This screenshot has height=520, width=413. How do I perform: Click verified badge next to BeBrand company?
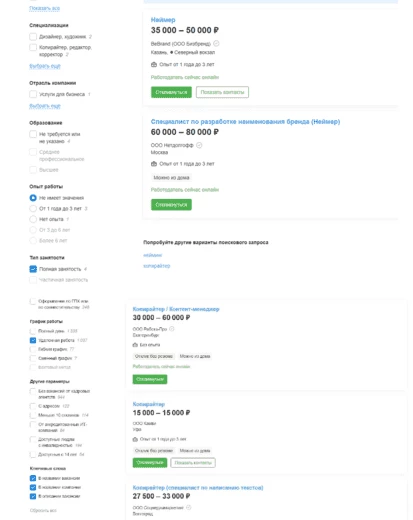coord(216,43)
